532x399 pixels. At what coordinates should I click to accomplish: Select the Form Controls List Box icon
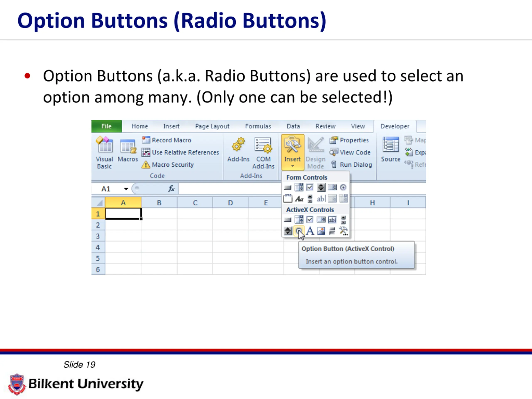332,187
